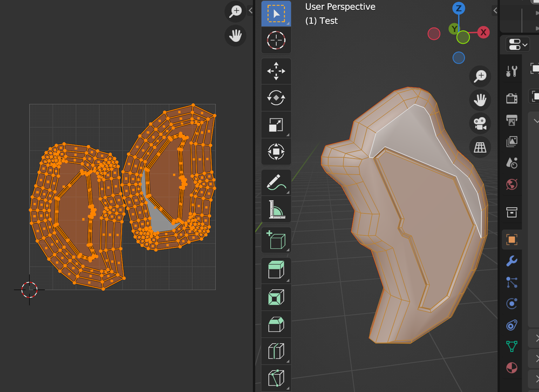Toggle camera view in 3D viewport
Image resolution: width=539 pixels, height=392 pixels.
[x=479, y=123]
